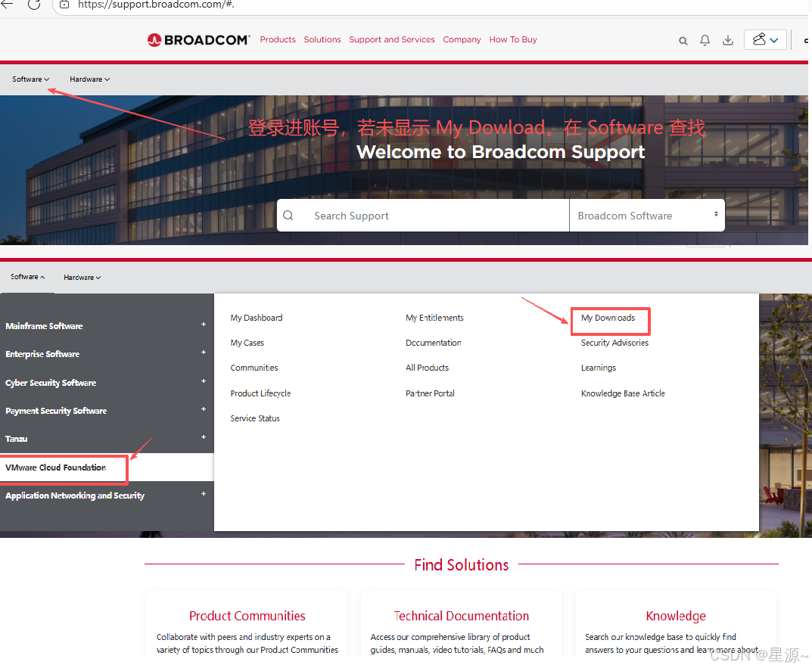Expand Enterprise Software plus icon

coord(204,352)
